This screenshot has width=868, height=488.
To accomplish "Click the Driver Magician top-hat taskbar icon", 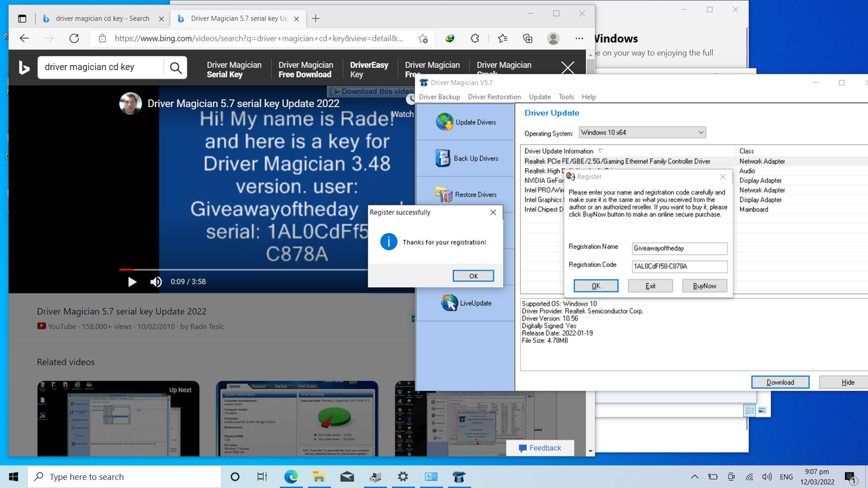I will [459, 476].
